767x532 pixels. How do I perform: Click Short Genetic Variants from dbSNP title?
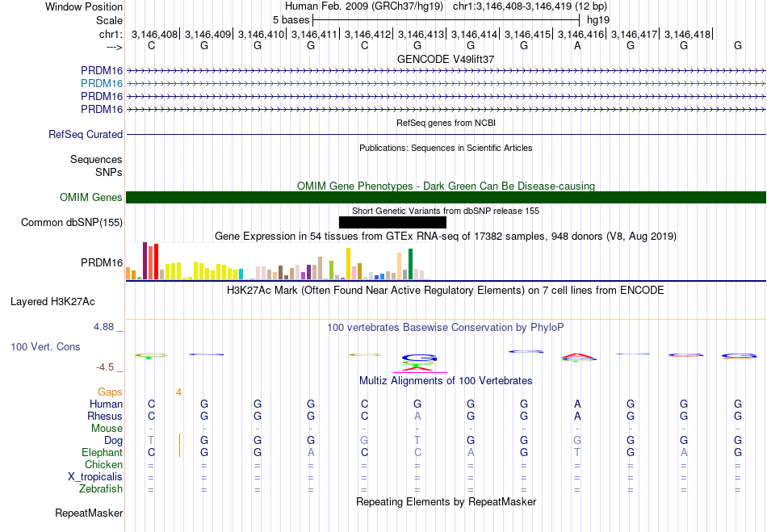446,211
